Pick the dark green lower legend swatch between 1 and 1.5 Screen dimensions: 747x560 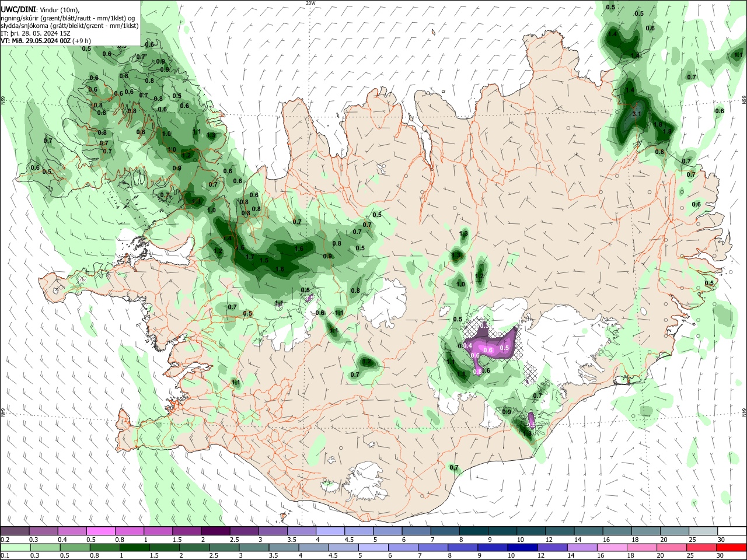coord(134,547)
